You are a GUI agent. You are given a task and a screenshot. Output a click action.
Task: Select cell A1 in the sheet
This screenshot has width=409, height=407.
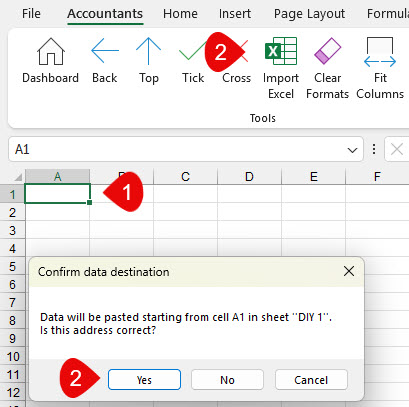(x=57, y=193)
